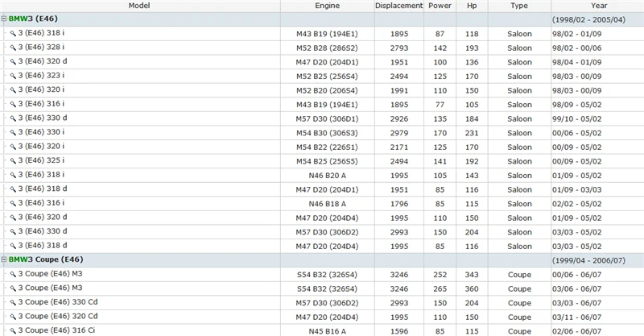
Task: Click year cell 03/11 - 06/07
Action: click(x=576, y=317)
